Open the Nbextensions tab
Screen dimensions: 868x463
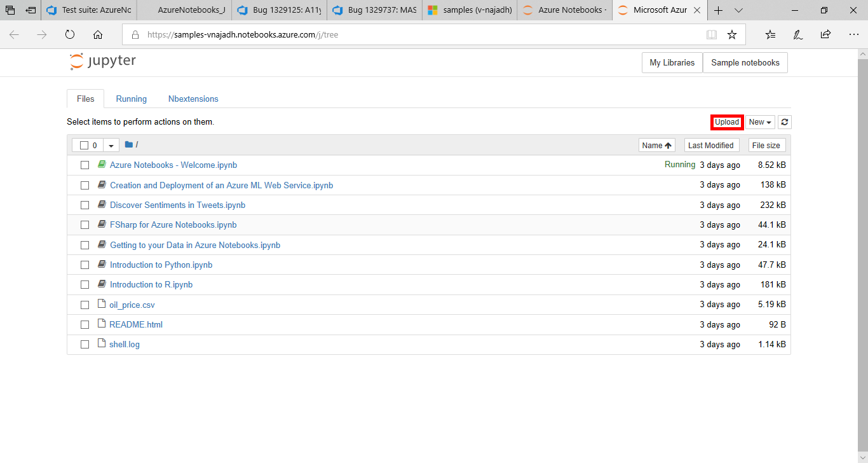click(193, 99)
